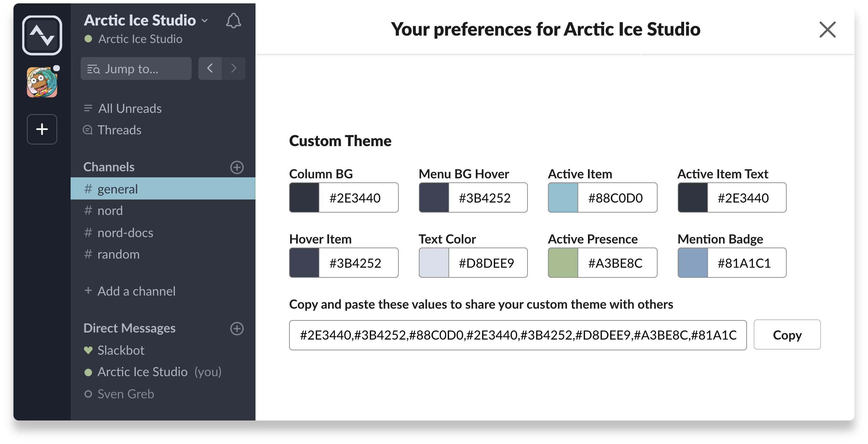
Task: Click the Active Item color swatch
Action: [563, 197]
